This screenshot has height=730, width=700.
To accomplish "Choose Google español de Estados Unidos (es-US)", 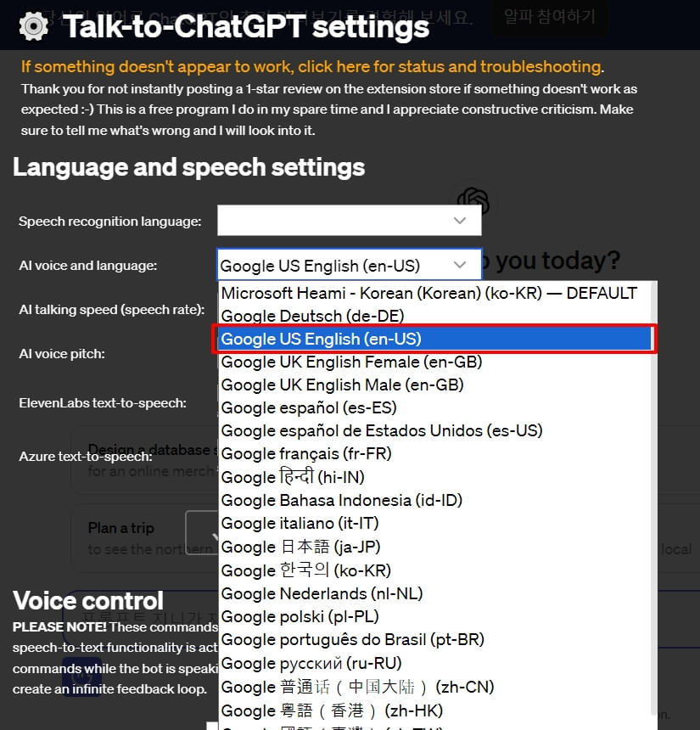I will (x=434, y=430).
